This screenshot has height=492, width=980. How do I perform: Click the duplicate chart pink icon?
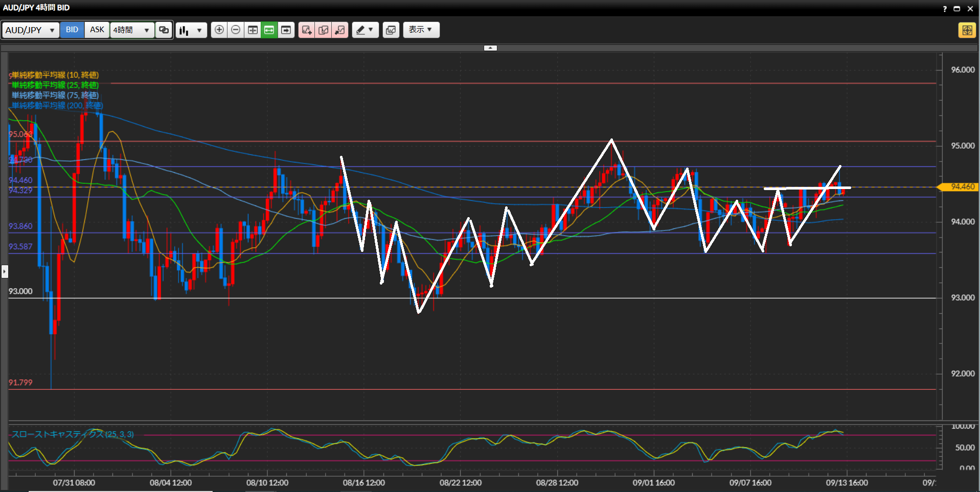[324, 30]
